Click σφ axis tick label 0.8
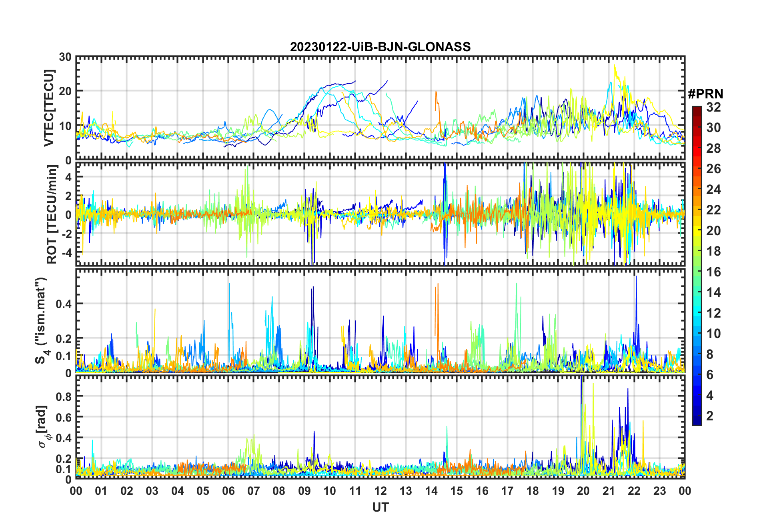Image resolution: width=761 pixels, height=532 pixels. (x=64, y=396)
